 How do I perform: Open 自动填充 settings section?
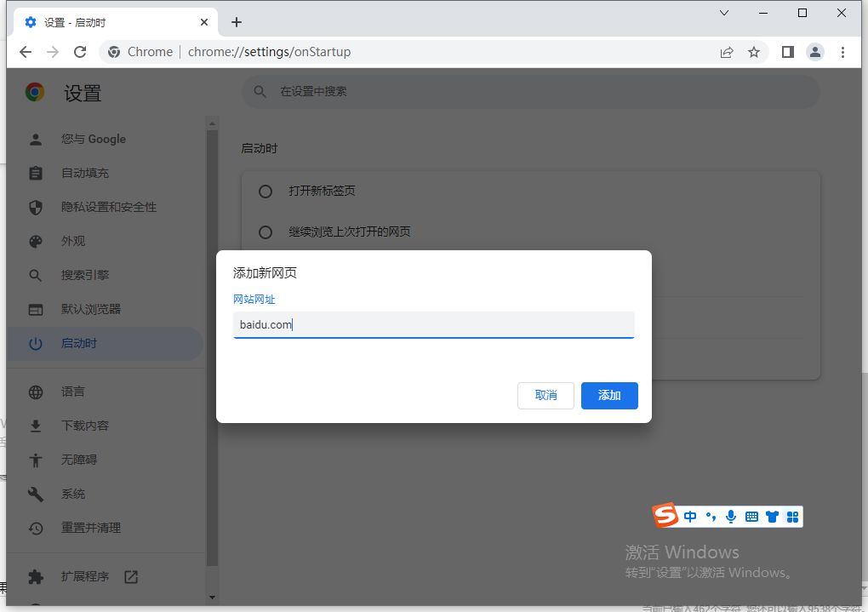tap(106, 174)
